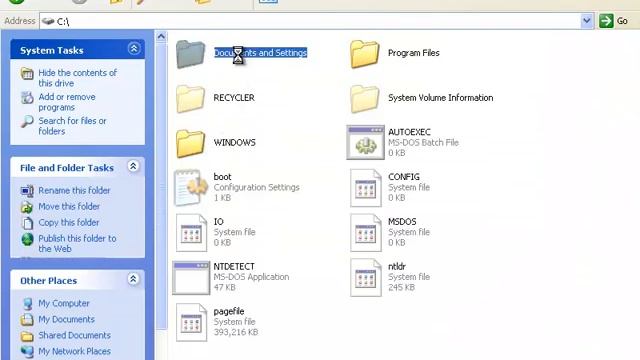Select the WINDOWS folder icon

[190, 144]
